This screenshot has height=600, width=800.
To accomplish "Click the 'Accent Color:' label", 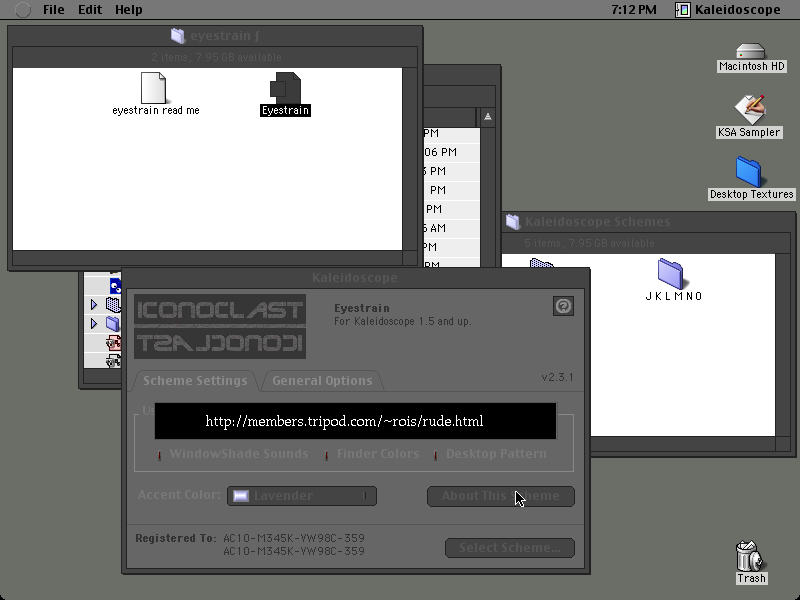I will (179, 495).
